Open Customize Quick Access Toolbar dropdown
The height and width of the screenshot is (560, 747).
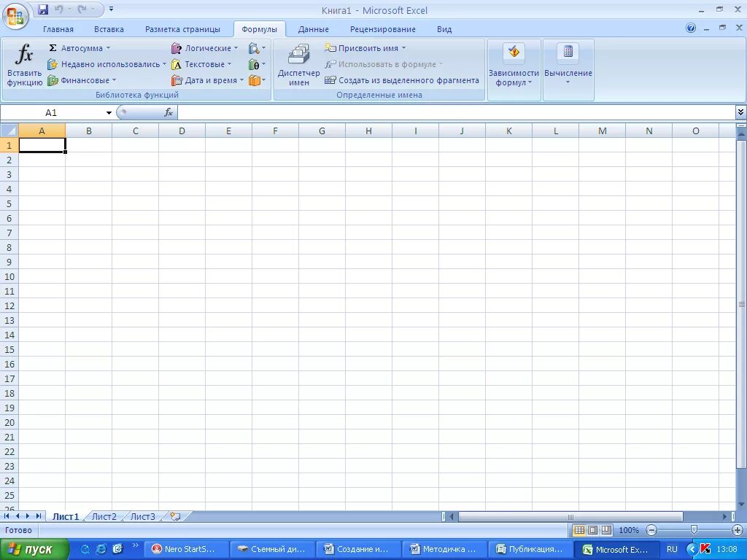(111, 9)
